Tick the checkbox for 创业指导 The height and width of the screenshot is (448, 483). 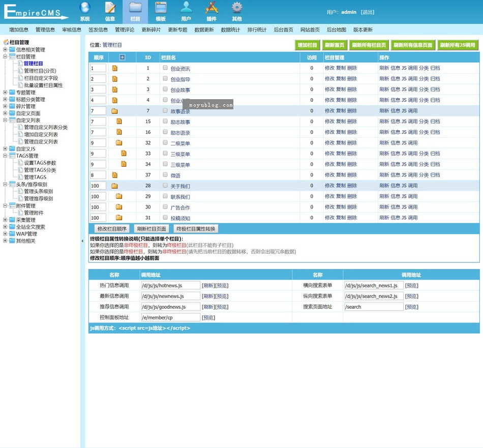tap(165, 79)
